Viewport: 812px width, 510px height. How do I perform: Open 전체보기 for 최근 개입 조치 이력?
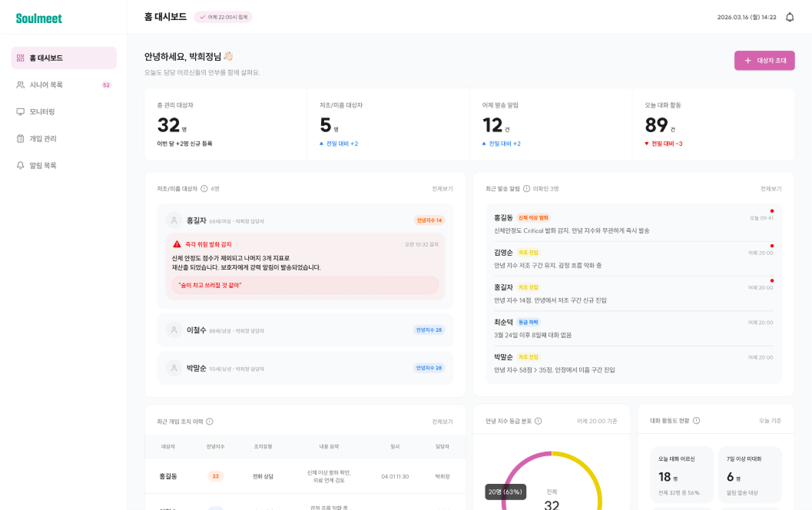(442, 422)
